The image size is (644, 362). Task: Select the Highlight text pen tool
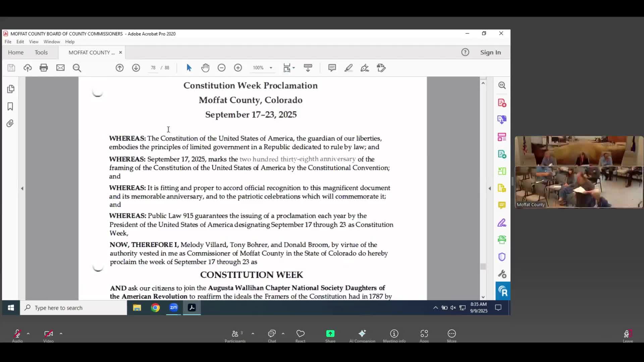pos(348,68)
